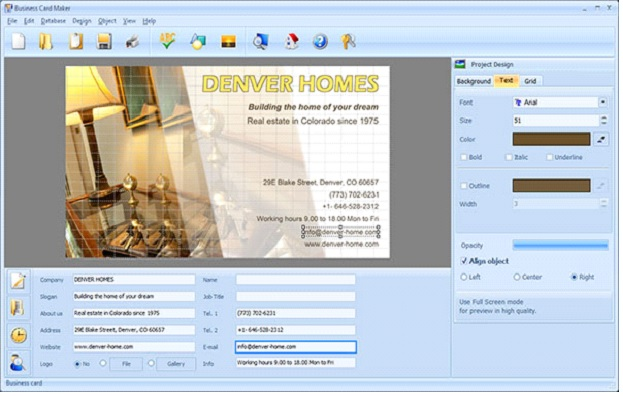The height and width of the screenshot is (396, 623).
Task: Open the color picker button beside Color
Action: [601, 139]
